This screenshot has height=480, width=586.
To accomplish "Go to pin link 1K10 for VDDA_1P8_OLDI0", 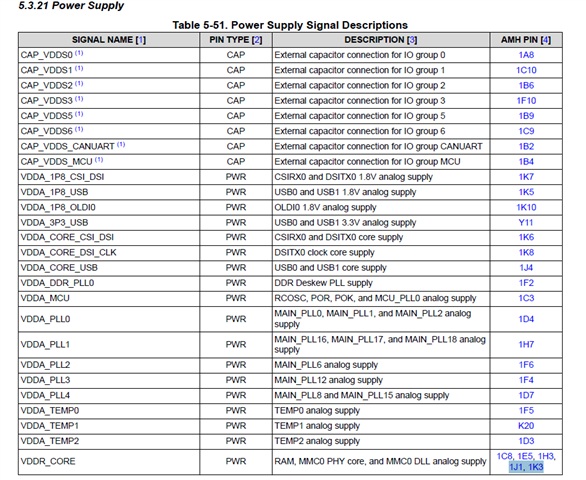I will (x=526, y=207).
